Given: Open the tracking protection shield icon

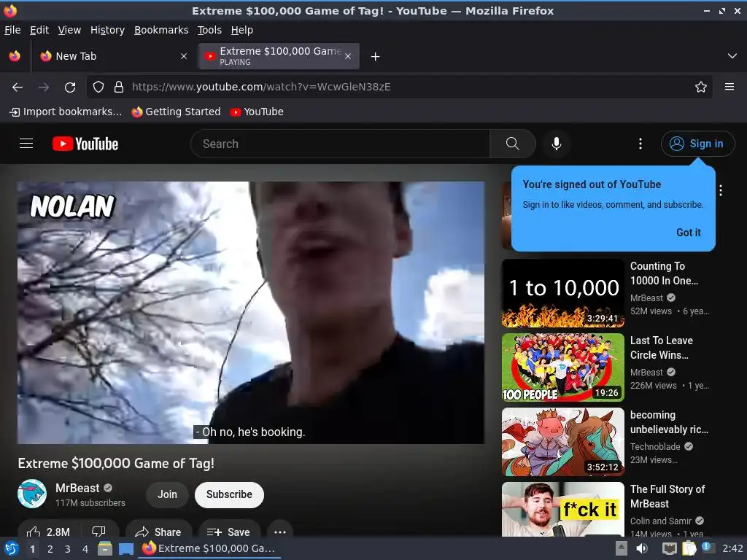Looking at the screenshot, I should pos(98,87).
